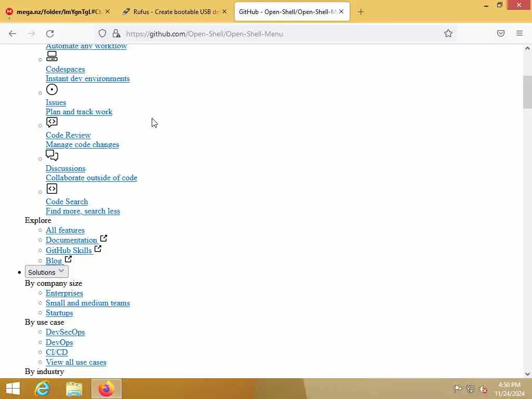Open the All features link
The image size is (532, 399).
pos(65,230)
